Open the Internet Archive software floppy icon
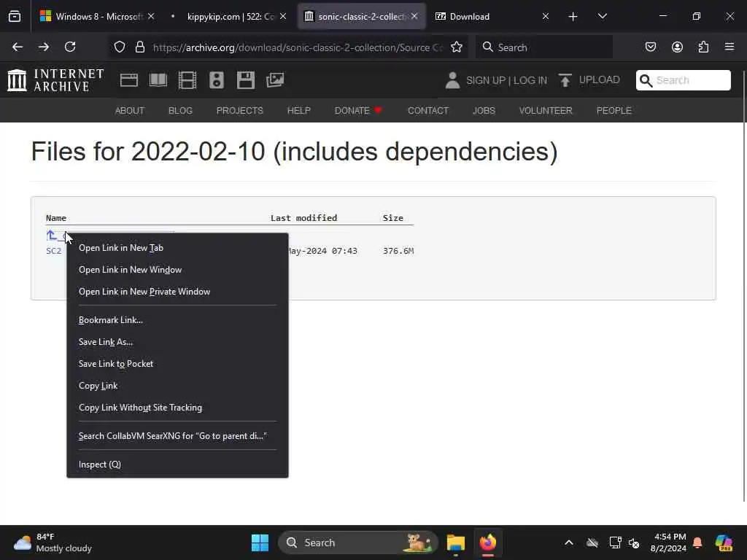Viewport: 747px width, 560px height. pos(246,80)
